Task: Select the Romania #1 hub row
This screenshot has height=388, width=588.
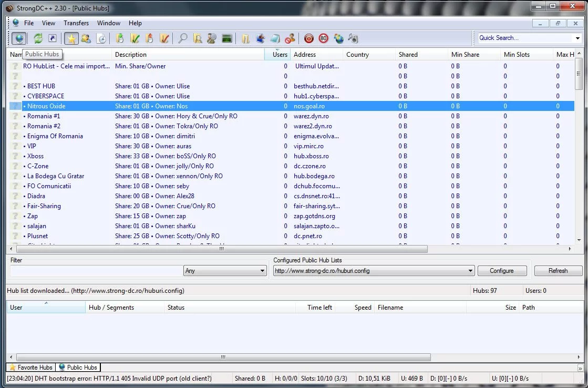Action: [x=292, y=116]
